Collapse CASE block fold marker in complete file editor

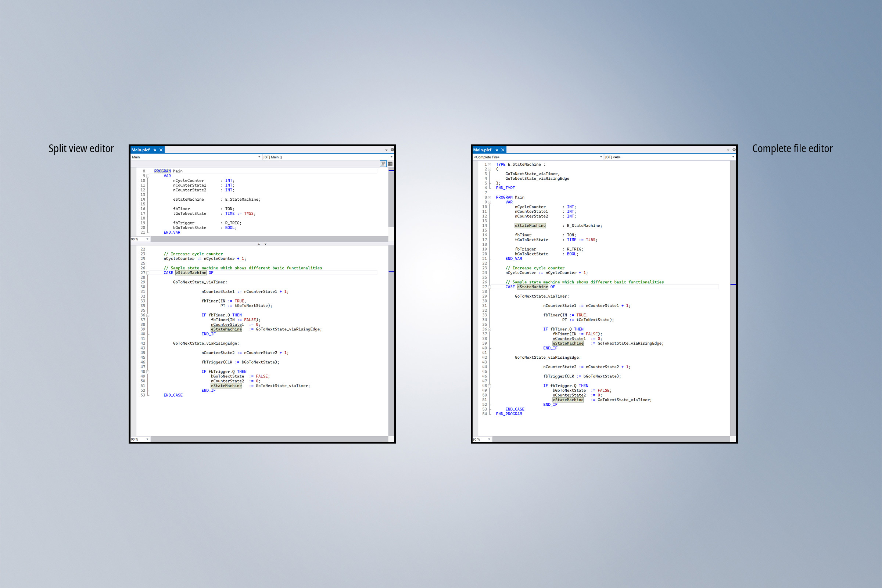coord(490,287)
